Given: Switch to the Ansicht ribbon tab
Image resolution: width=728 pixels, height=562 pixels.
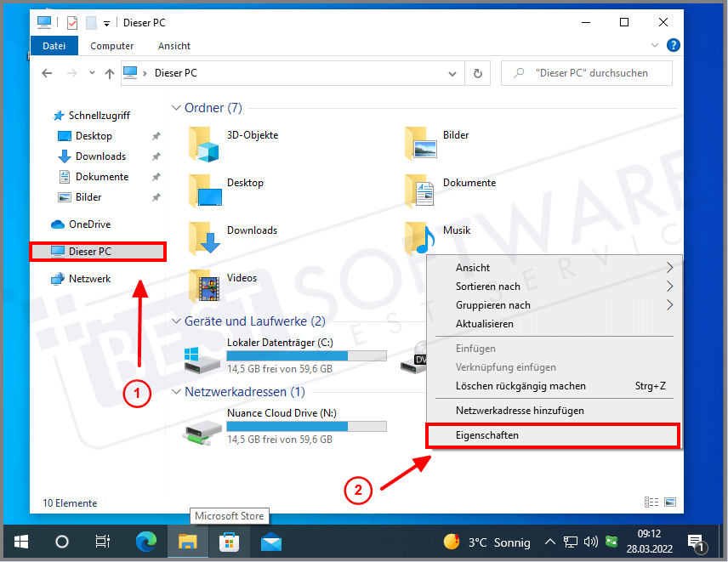Looking at the screenshot, I should 174,46.
